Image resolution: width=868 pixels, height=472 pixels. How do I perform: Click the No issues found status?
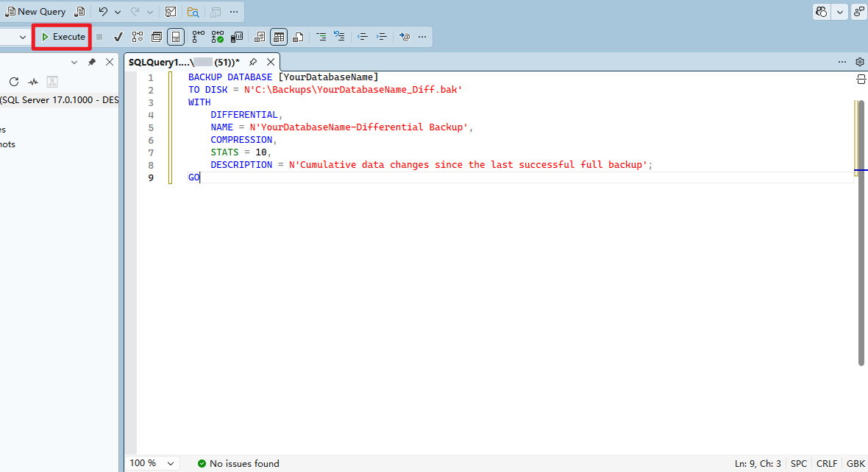[x=238, y=464]
